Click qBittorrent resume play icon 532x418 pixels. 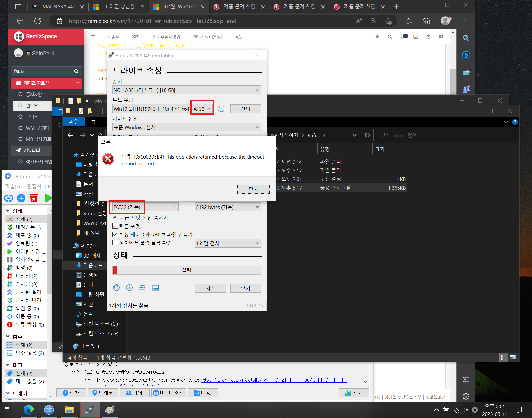tap(48, 198)
